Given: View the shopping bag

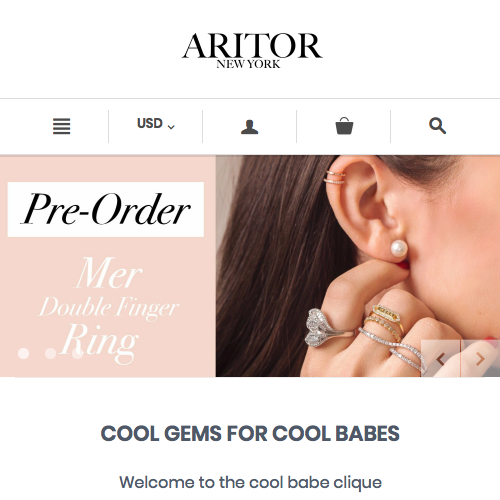Looking at the screenshot, I should 344,126.
